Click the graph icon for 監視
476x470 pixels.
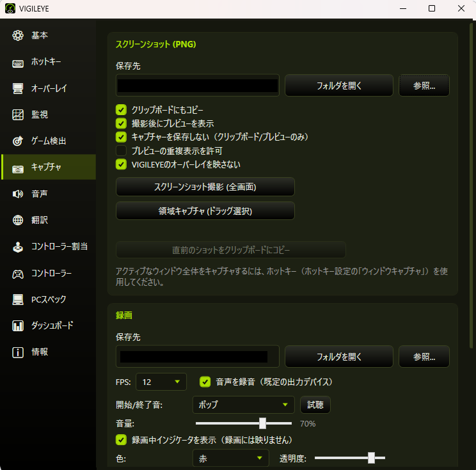pos(18,114)
